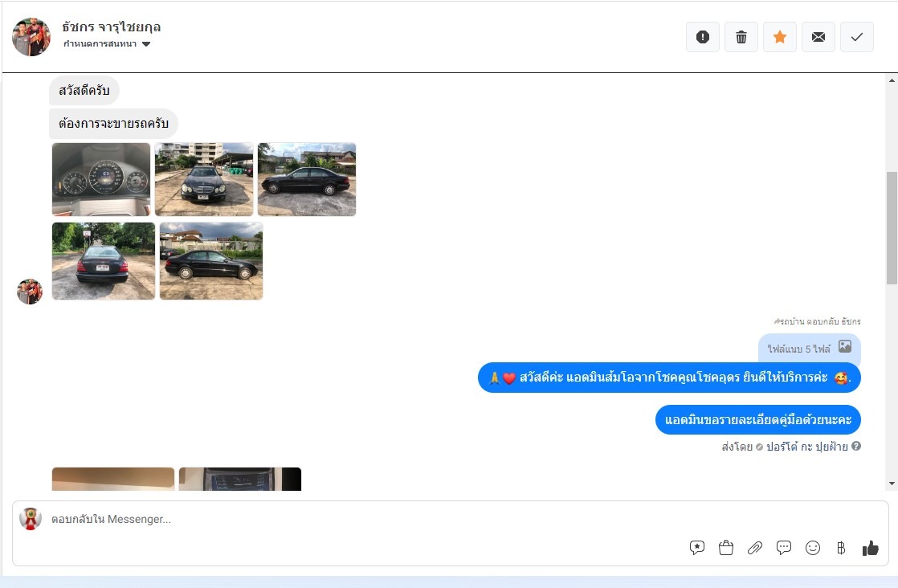Screen dimensions: 898x588
Task: Open the emoji picker smiley icon
Action: [x=813, y=548]
